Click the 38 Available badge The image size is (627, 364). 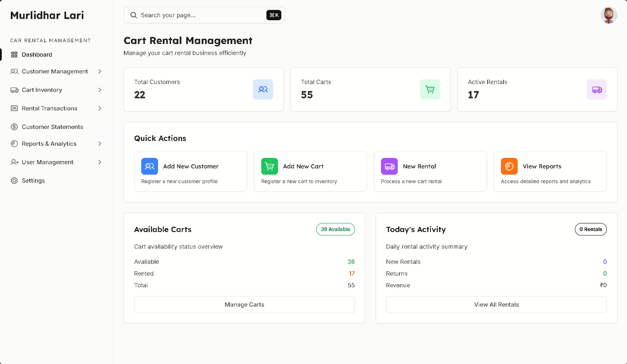tap(335, 229)
